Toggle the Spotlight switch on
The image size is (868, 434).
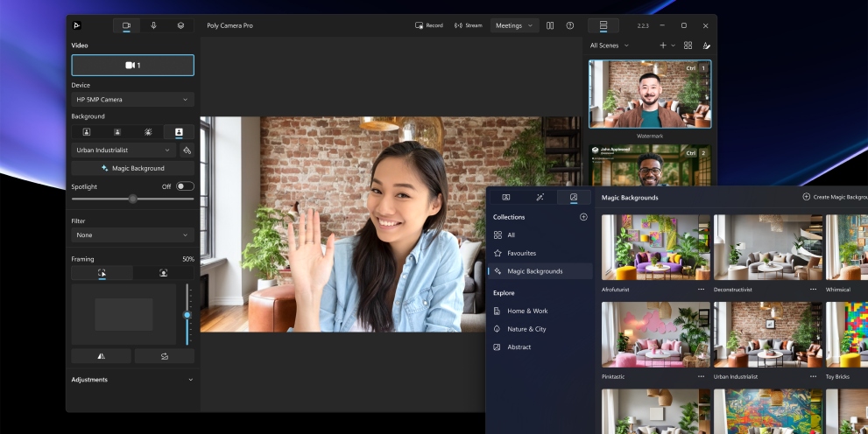pos(185,186)
